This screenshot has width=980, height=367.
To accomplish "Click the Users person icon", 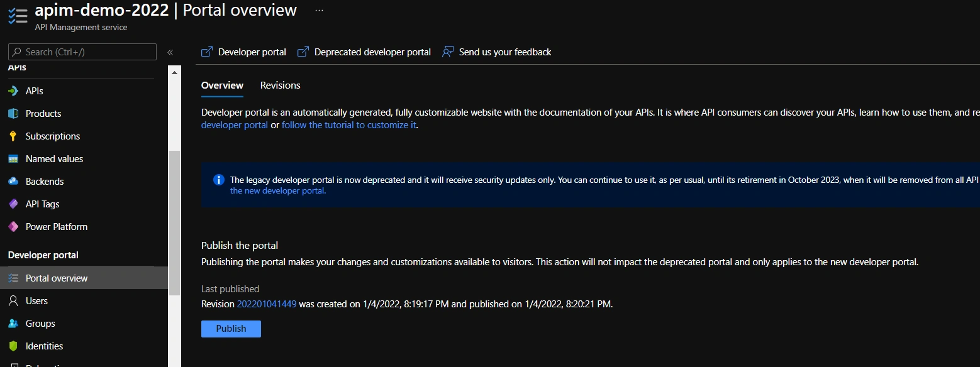I will (x=13, y=301).
